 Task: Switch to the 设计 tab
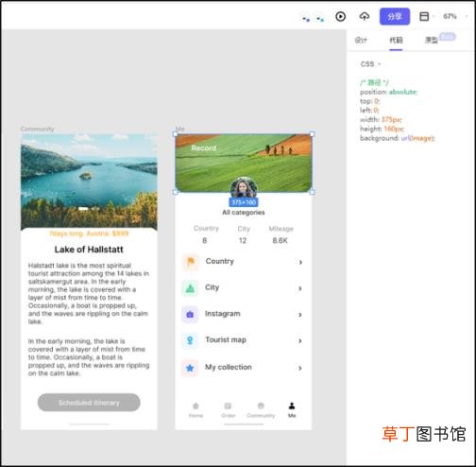tap(361, 40)
